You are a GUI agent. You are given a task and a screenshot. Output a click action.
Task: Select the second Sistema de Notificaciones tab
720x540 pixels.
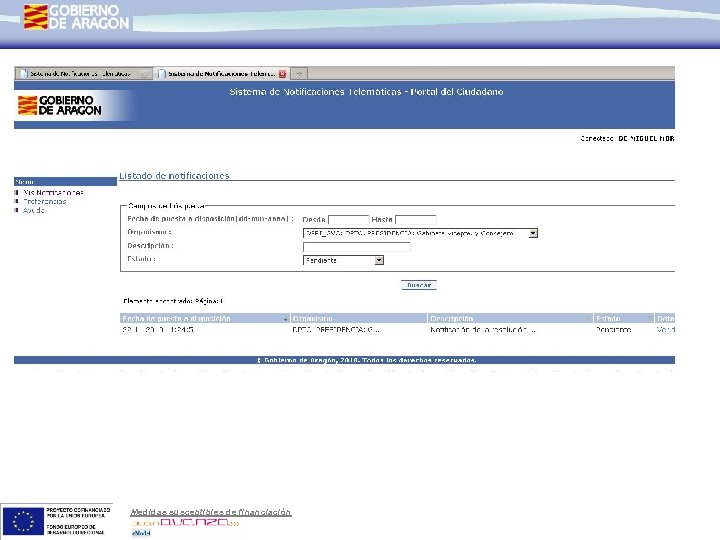point(222,73)
